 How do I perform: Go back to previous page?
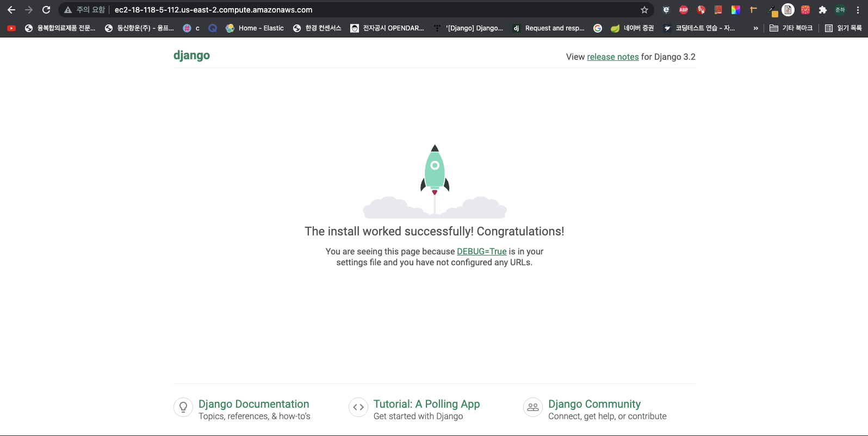pos(11,10)
